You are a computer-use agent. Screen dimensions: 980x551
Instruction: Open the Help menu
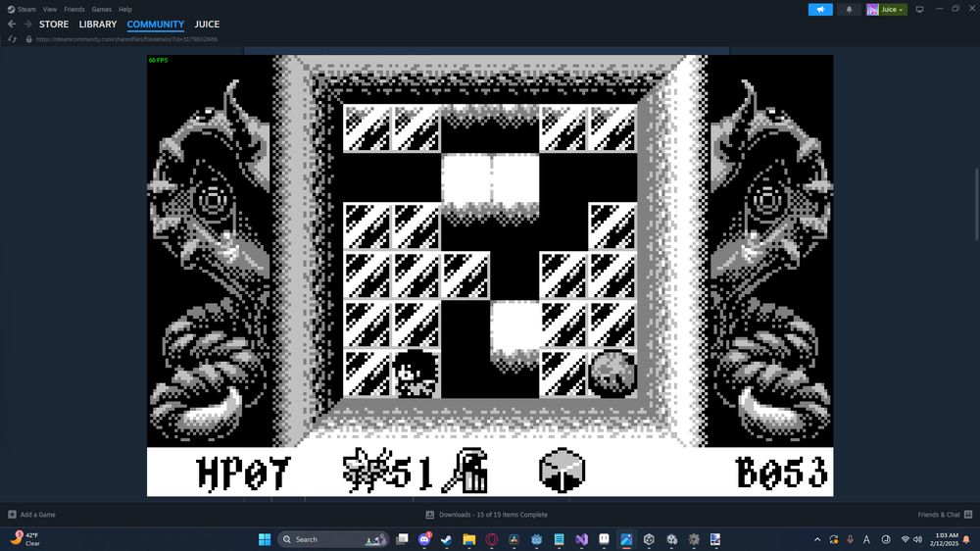coord(125,10)
